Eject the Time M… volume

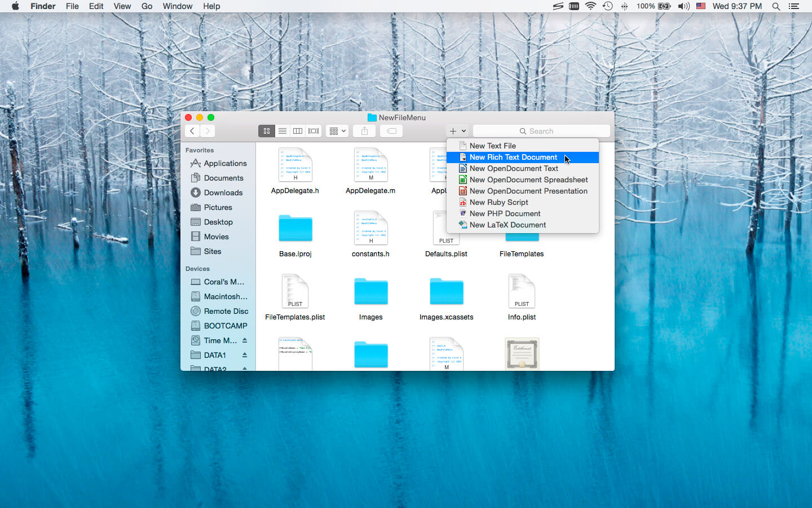point(245,340)
